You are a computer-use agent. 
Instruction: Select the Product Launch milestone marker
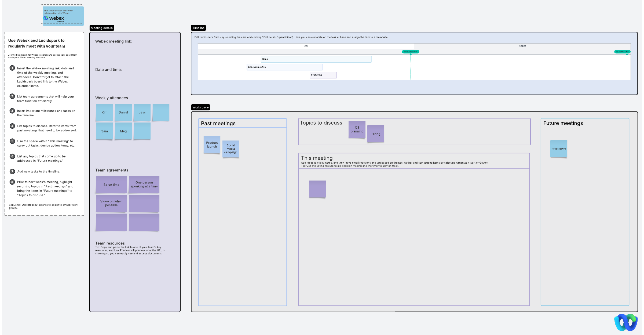[410, 52]
